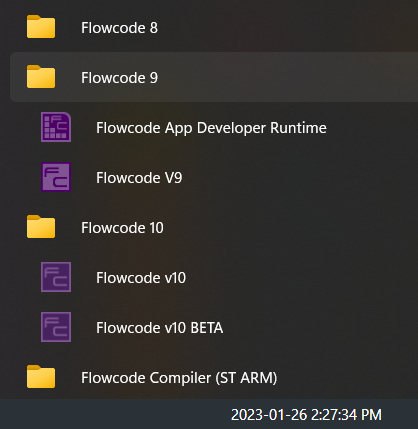Expand Flowcode Compiler (ST ARM) folder label
Viewport: 418px width, 429px height.
click(179, 378)
